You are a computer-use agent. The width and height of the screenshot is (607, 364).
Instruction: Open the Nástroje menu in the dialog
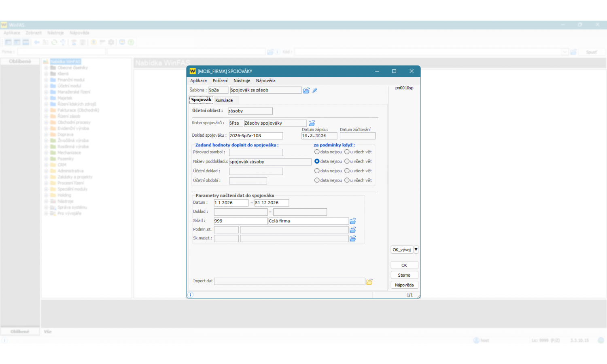tap(242, 81)
